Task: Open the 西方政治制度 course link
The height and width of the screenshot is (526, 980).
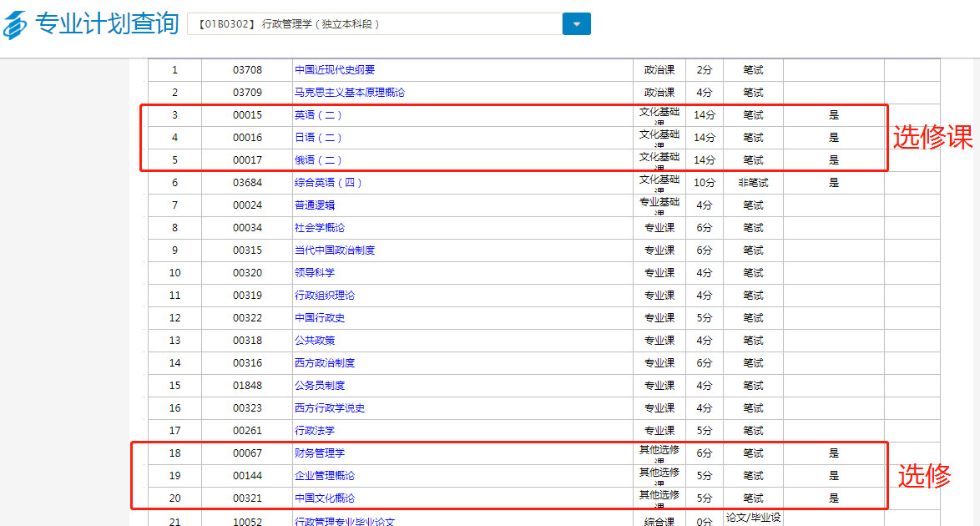Action: click(325, 362)
